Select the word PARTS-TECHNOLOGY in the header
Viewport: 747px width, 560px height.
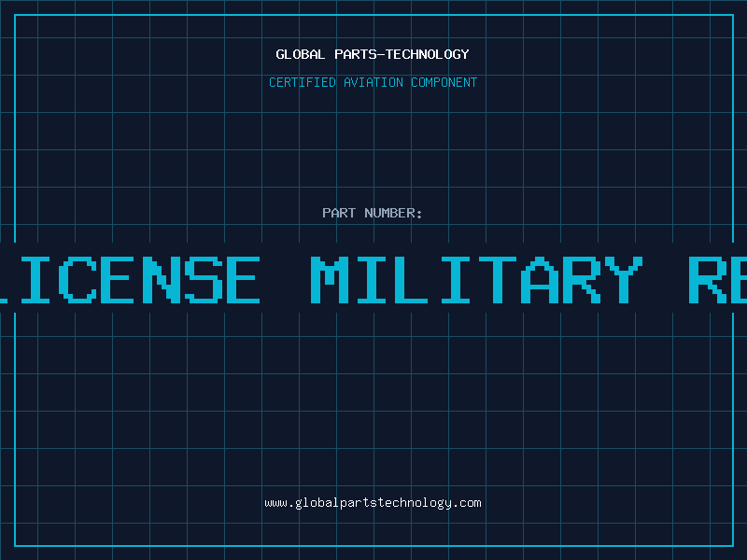(402, 54)
